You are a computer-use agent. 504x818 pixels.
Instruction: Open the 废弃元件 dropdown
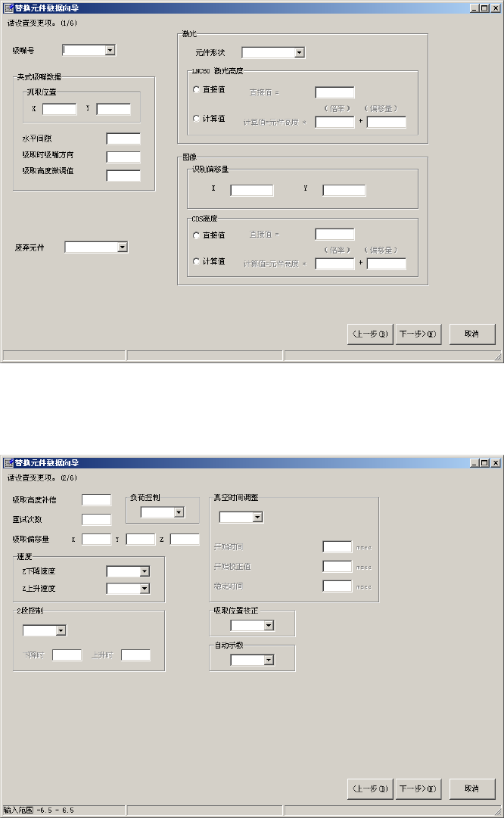tap(122, 247)
